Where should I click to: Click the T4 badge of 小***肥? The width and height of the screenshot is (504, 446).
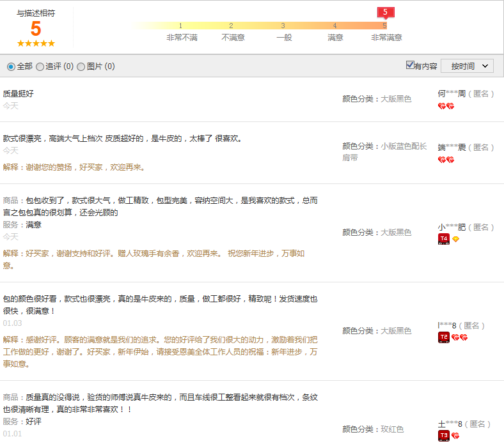pos(444,239)
